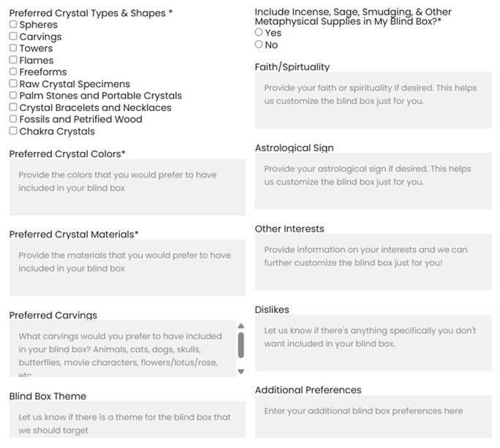
Task: Enable Crystal Bracelets and Necklaces checkbox
Action: click(13, 107)
